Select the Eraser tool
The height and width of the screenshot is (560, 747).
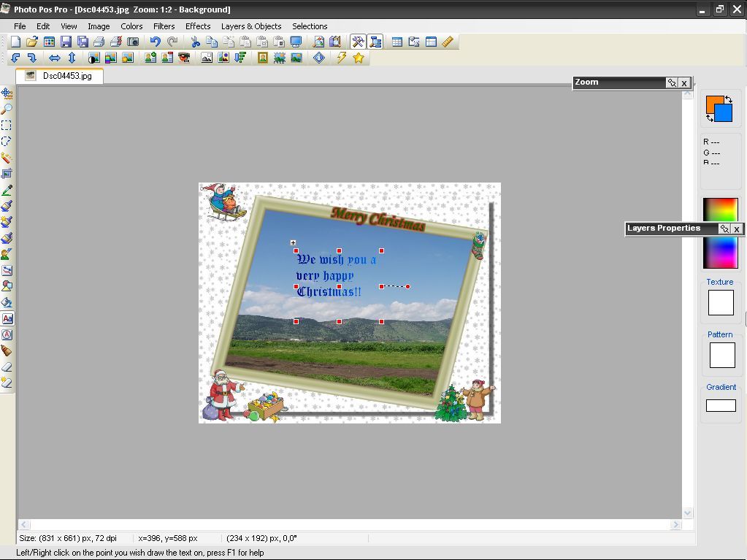[7, 367]
